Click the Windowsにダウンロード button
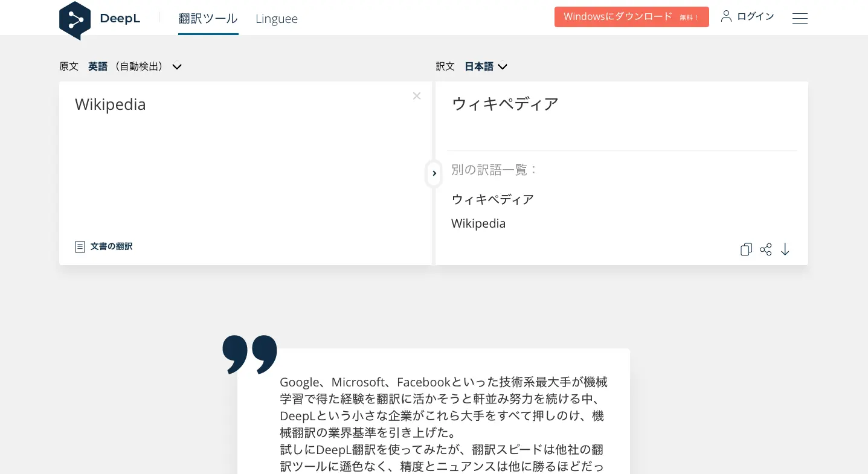Image resolution: width=868 pixels, height=474 pixels. pyautogui.click(x=631, y=17)
